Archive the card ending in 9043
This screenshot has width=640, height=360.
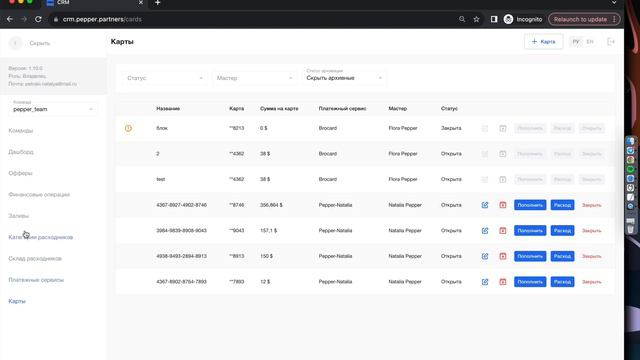pos(502,231)
